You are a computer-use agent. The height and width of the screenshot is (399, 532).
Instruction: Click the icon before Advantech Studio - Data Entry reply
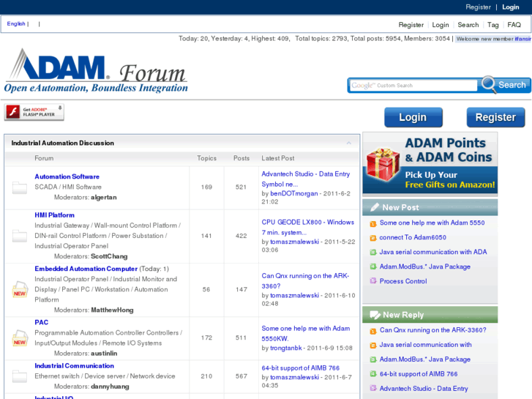point(373,388)
